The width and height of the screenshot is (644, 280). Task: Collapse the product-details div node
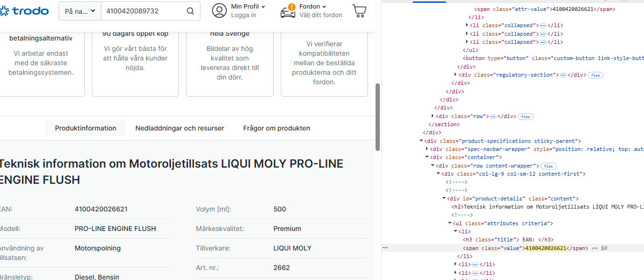(x=444, y=199)
